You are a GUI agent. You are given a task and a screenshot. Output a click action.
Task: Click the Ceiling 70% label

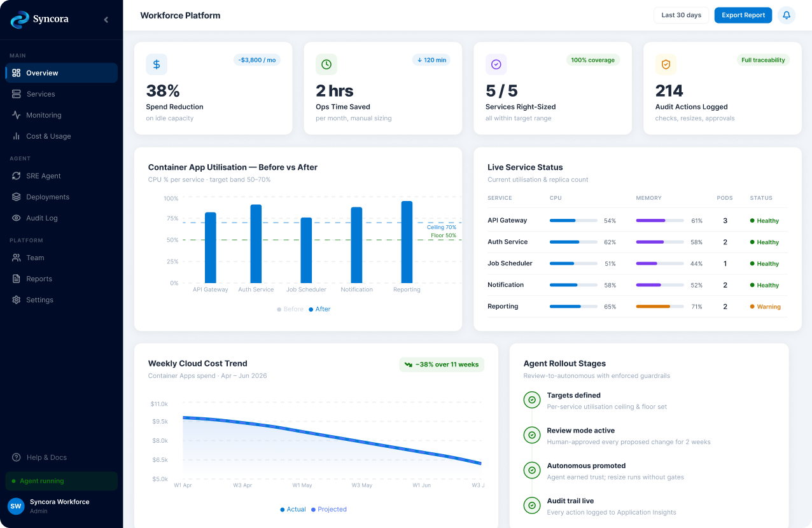point(442,227)
